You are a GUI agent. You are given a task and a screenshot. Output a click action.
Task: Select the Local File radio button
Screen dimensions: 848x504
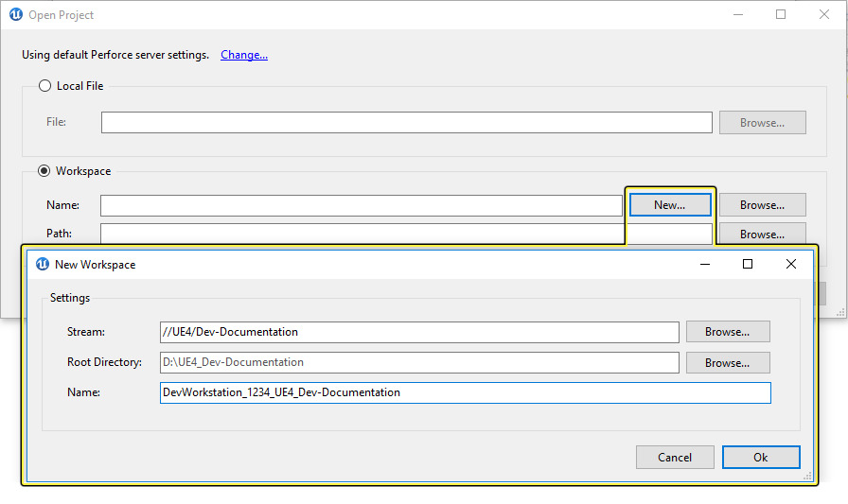tap(44, 86)
